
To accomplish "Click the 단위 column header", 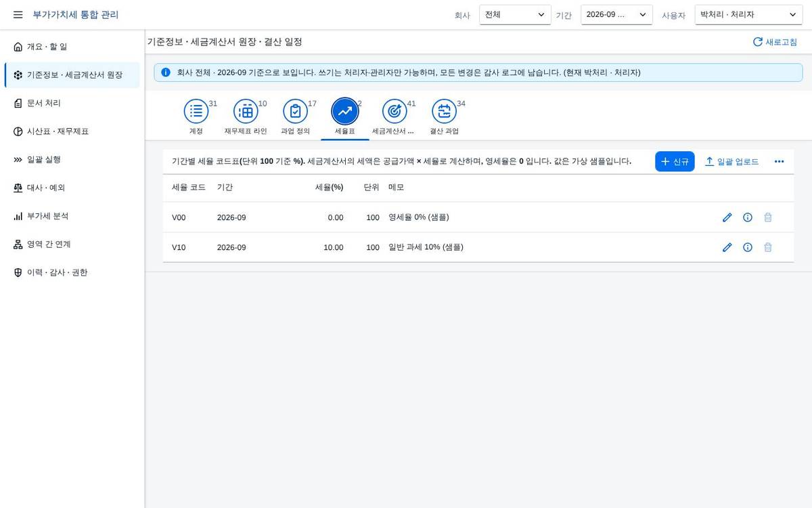I will pos(371,187).
